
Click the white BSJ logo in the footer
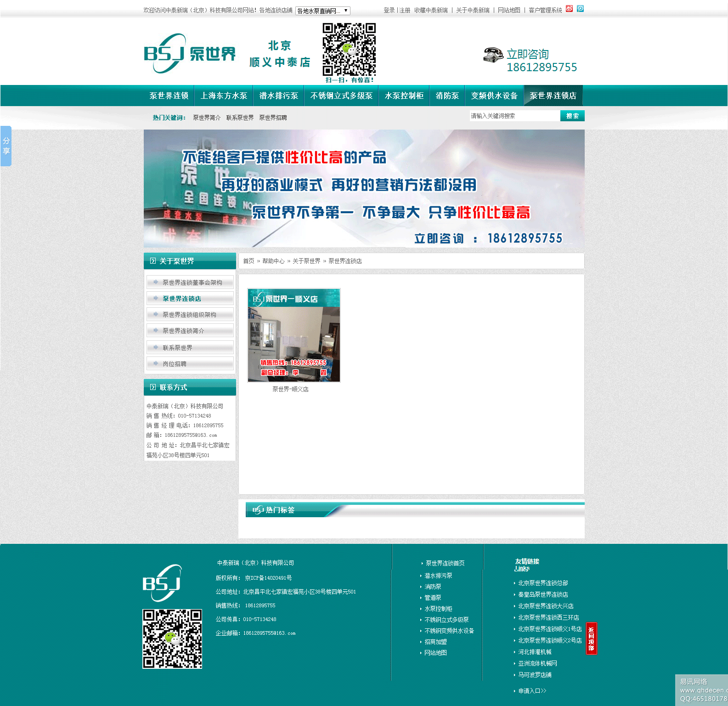coord(162,583)
